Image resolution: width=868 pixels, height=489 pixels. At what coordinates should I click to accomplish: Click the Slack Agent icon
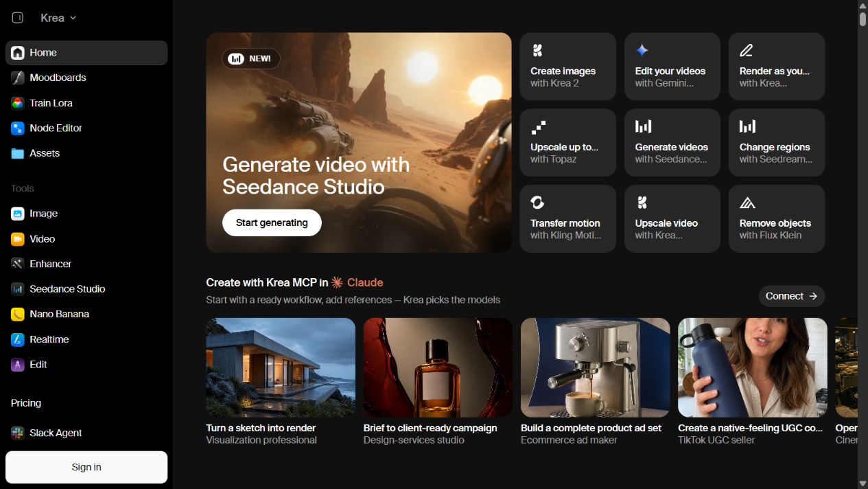click(18, 433)
